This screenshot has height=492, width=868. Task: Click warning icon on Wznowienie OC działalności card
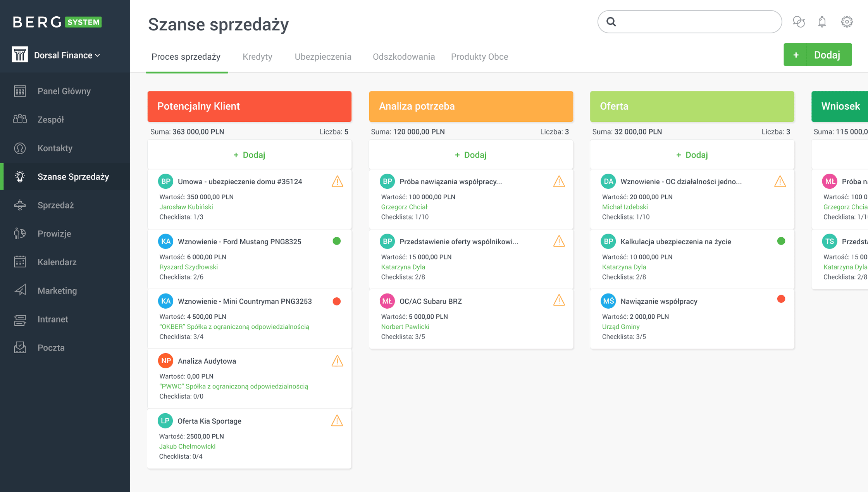(780, 181)
